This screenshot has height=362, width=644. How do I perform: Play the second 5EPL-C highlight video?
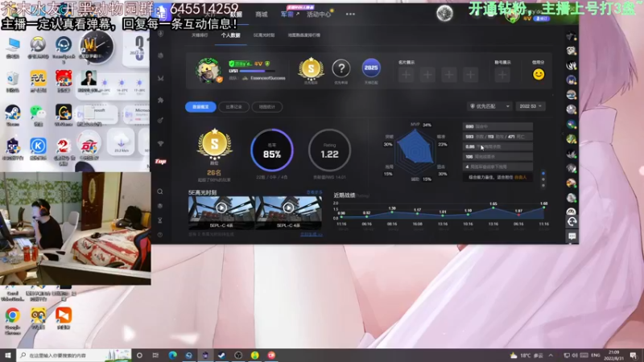pos(288,208)
